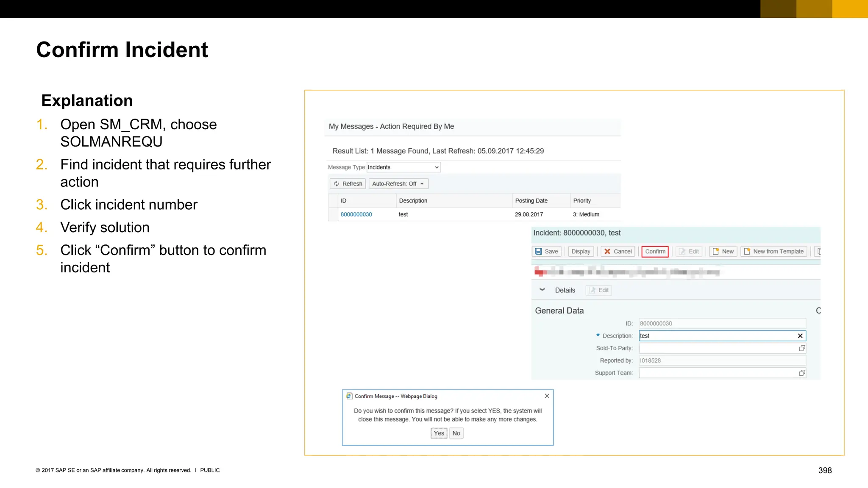Click the General Data heading
Image resolution: width=868 pixels, height=488 pixels.
559,311
